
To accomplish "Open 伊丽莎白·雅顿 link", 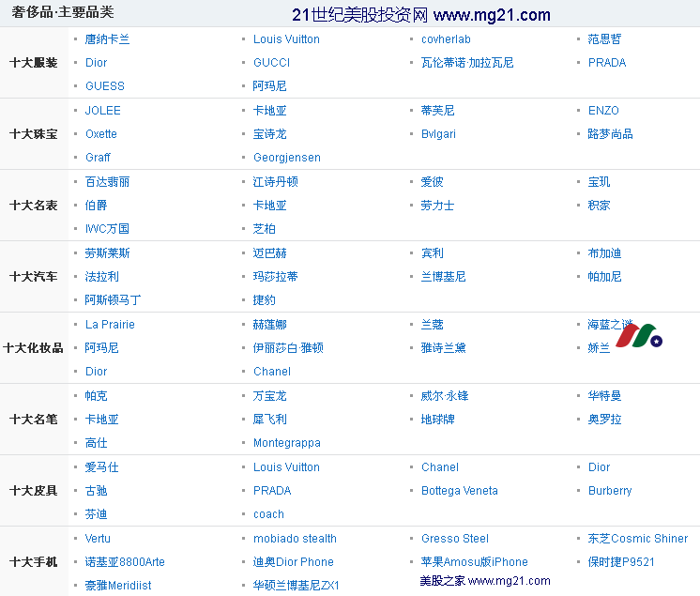I will (288, 348).
